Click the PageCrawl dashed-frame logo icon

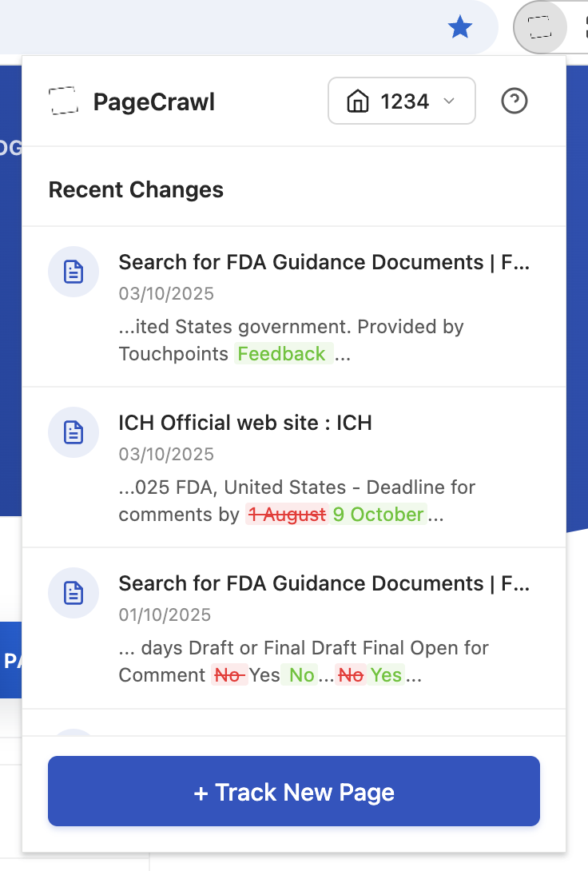coord(64,101)
